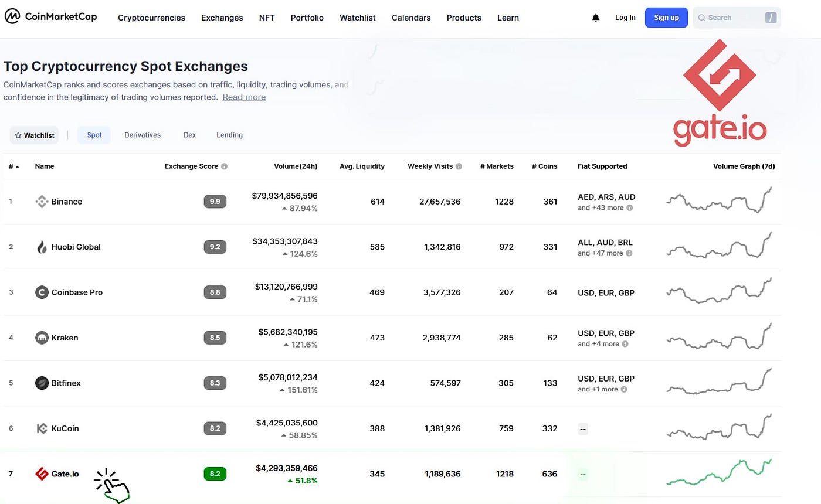Screen dimensions: 821x504
Task: Click the search magnifier icon
Action: [x=702, y=18]
